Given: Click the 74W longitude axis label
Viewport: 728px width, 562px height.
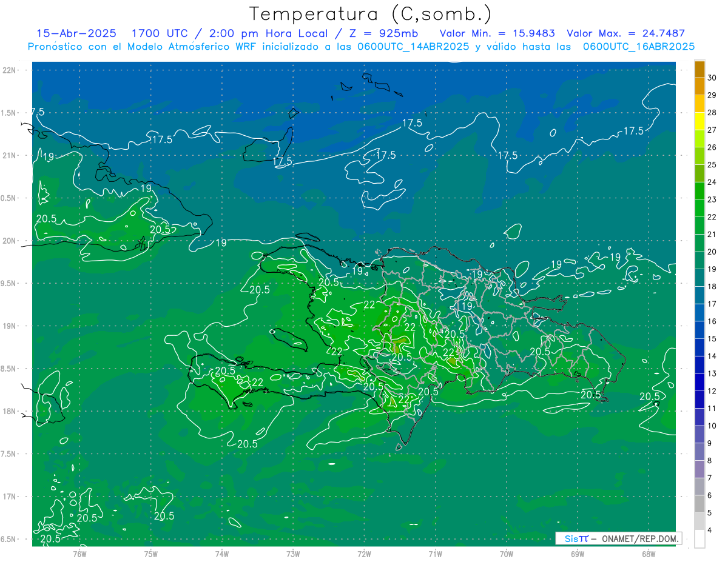Looking at the screenshot, I should click(222, 554).
